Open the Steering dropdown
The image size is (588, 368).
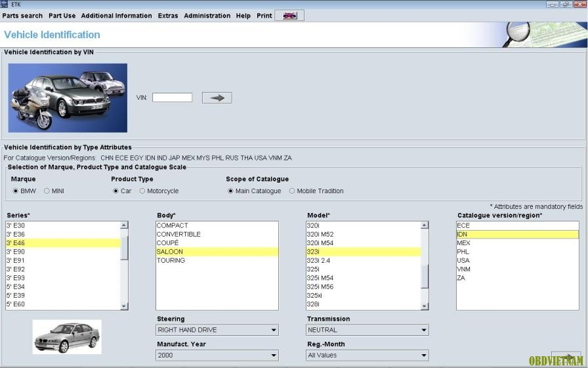coord(217,330)
